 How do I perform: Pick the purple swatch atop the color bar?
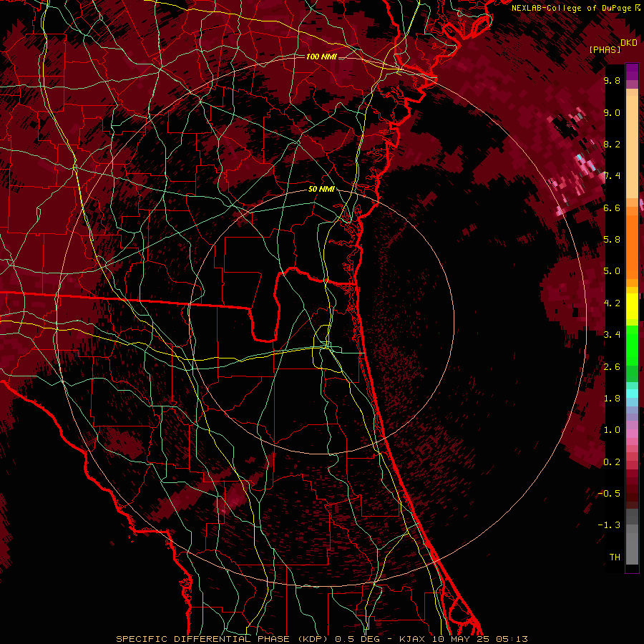point(632,72)
